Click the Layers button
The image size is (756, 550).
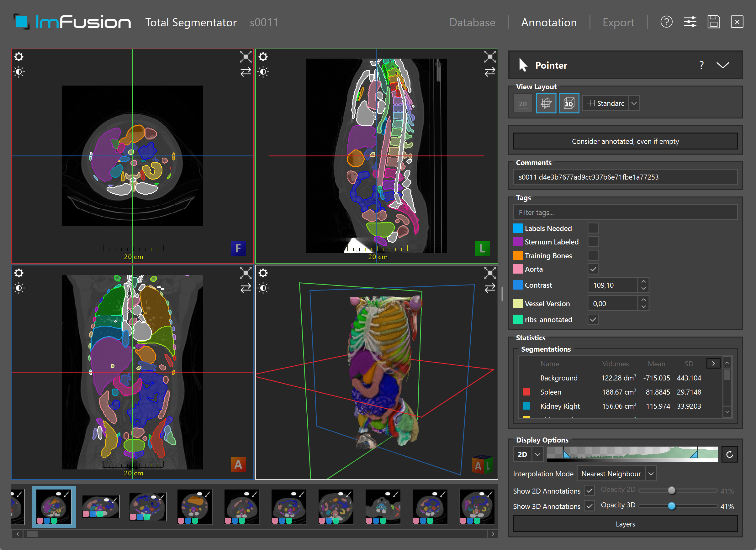coord(625,524)
